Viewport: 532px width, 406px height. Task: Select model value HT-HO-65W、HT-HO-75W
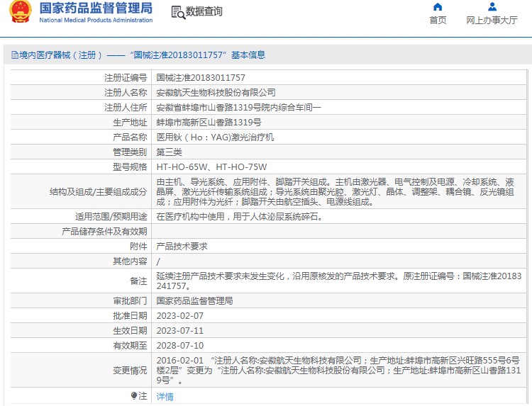coord(211,167)
